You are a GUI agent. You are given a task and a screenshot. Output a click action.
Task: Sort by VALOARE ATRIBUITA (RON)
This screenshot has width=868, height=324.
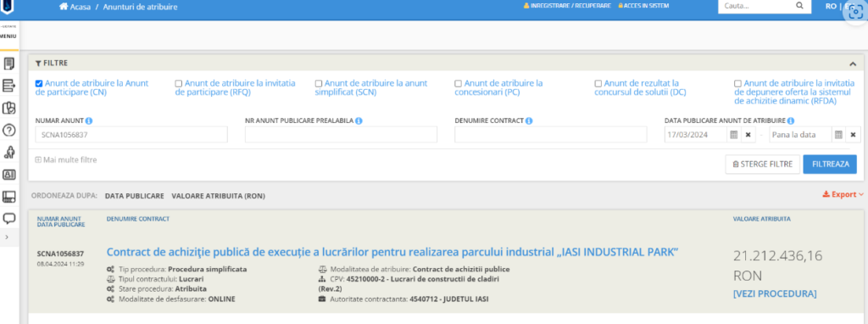click(218, 196)
